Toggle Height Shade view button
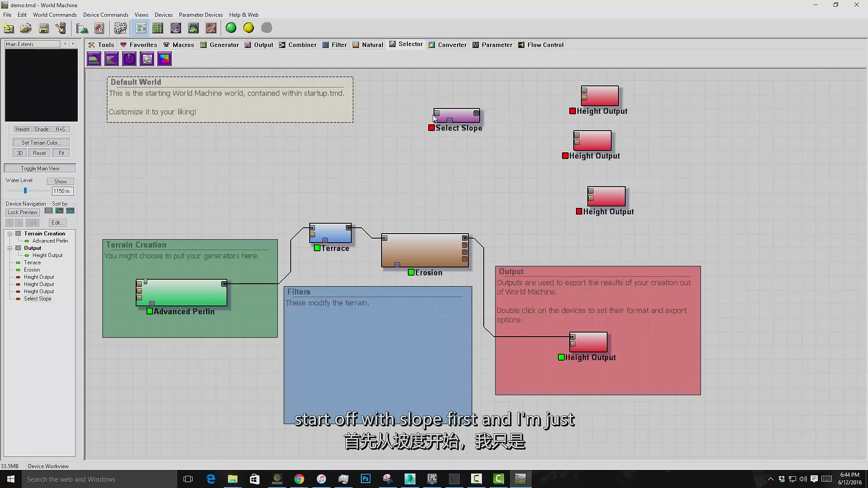 60,129
